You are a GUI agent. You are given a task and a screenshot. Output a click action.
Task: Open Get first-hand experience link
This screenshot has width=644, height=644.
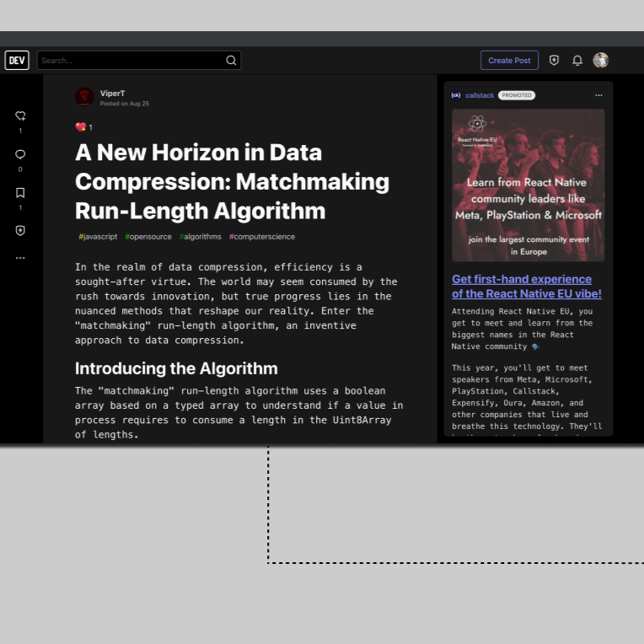527,287
